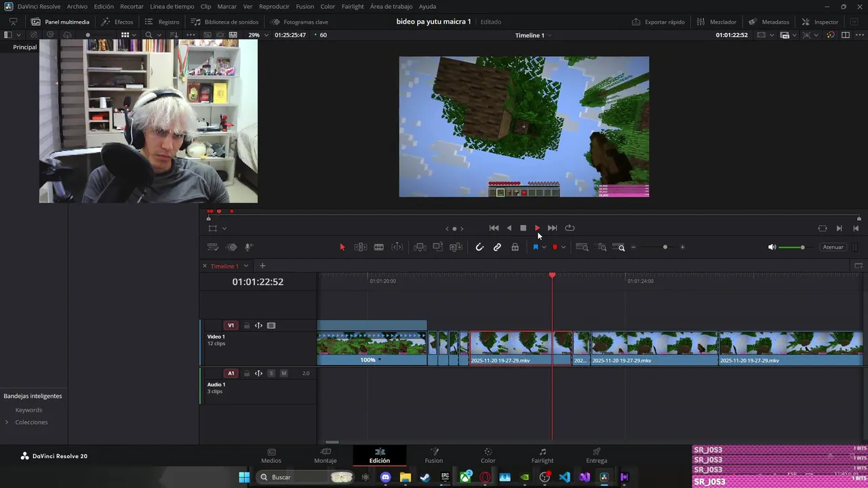Click the Overwrite clip icon
This screenshot has width=868, height=488.
click(x=438, y=247)
